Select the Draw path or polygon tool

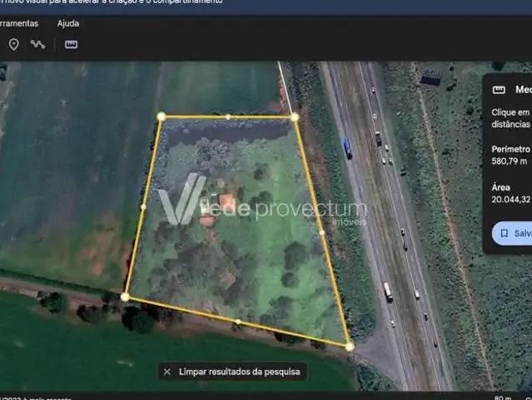pos(37,44)
